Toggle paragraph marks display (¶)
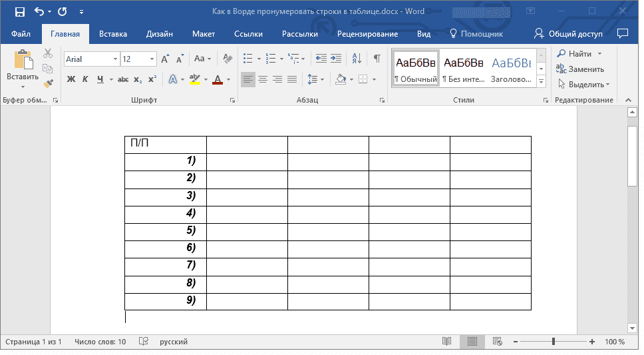644x355 pixels. coord(377,59)
